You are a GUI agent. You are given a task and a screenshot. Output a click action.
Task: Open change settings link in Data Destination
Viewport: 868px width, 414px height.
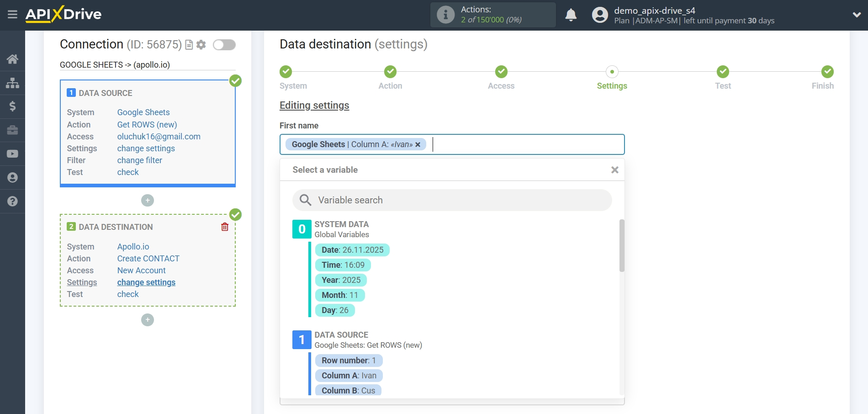point(146,282)
